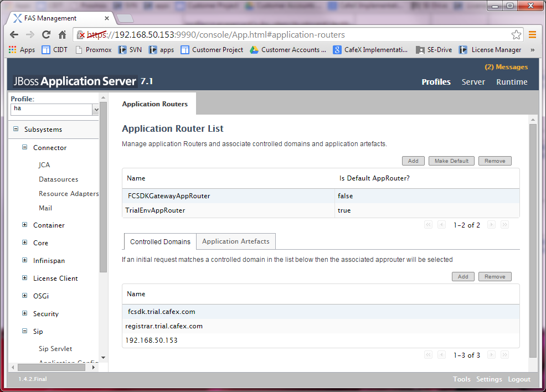The height and width of the screenshot is (392, 546).
Task: Open the SE-Drive bookmark folder
Action: coord(434,50)
